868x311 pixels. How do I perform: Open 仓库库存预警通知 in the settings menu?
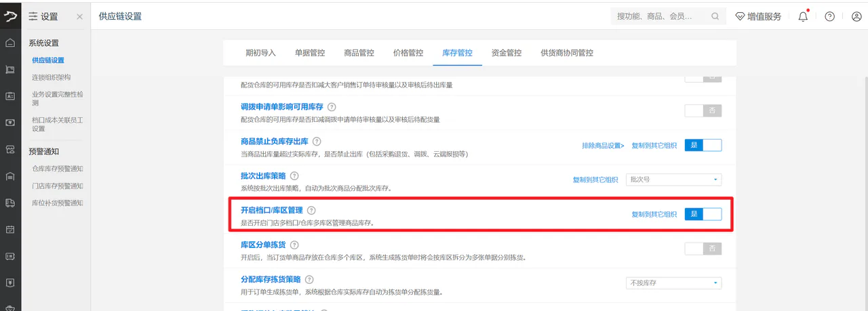(x=57, y=169)
